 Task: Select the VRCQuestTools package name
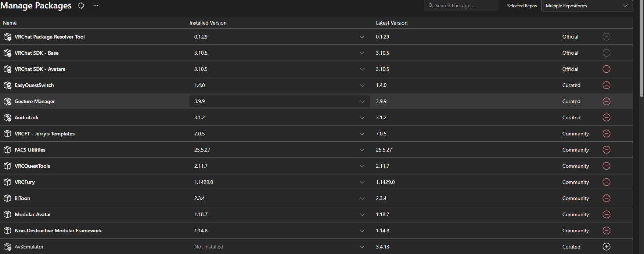(x=32, y=166)
